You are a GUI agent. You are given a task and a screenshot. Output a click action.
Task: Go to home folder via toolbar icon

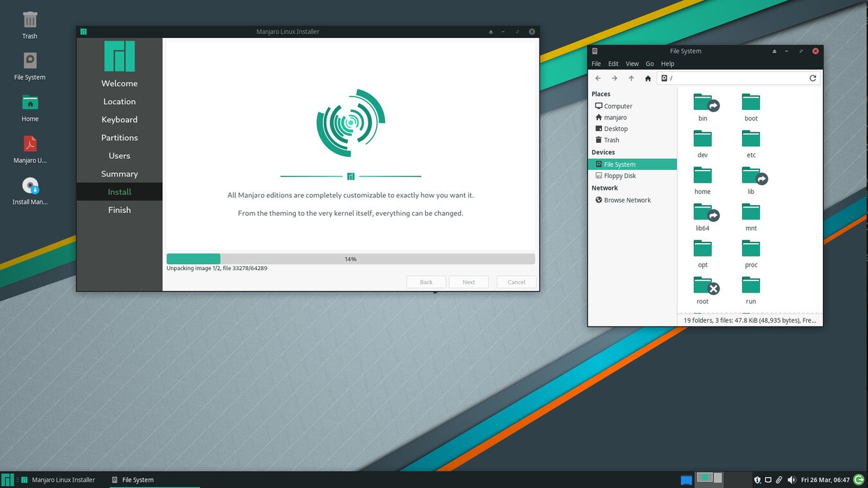(x=648, y=78)
